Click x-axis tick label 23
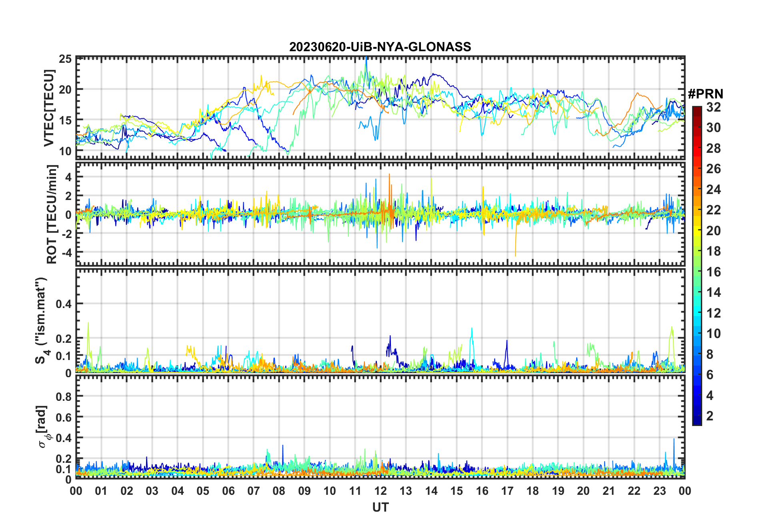This screenshot has height=532, width=761. pos(659,491)
